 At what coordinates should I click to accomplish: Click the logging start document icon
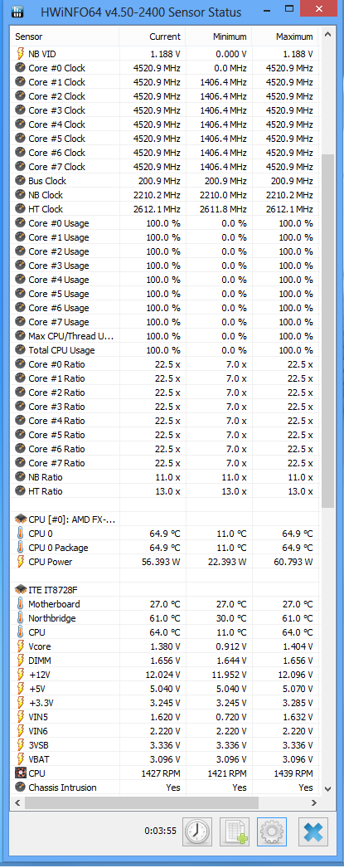(x=235, y=831)
